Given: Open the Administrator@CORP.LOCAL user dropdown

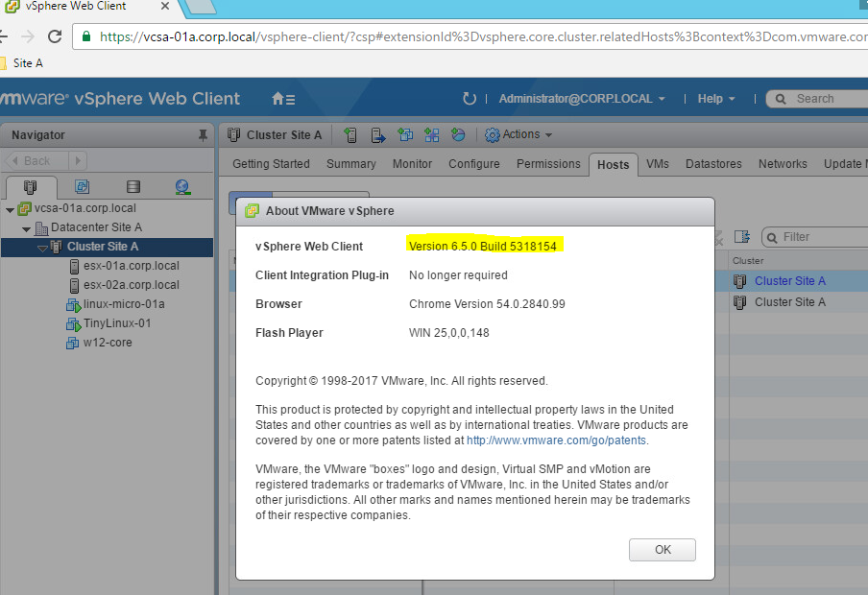Looking at the screenshot, I should pyautogui.click(x=582, y=99).
